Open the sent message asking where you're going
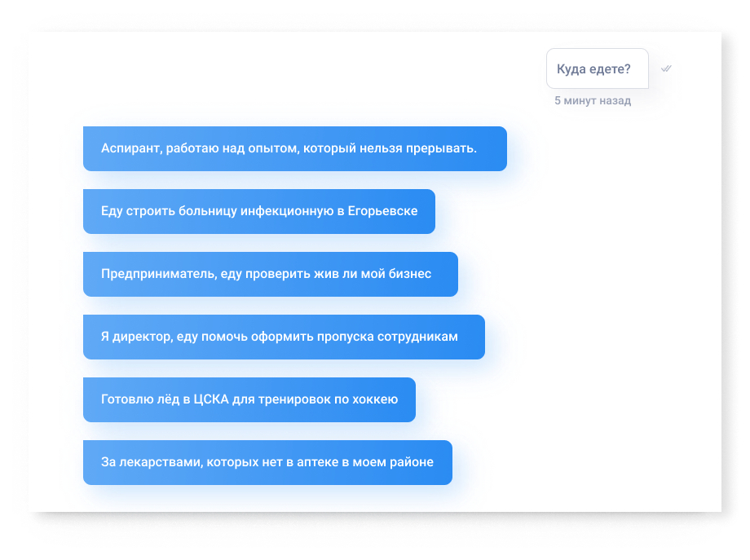Screen dimensions: 750x560 [x=597, y=68]
